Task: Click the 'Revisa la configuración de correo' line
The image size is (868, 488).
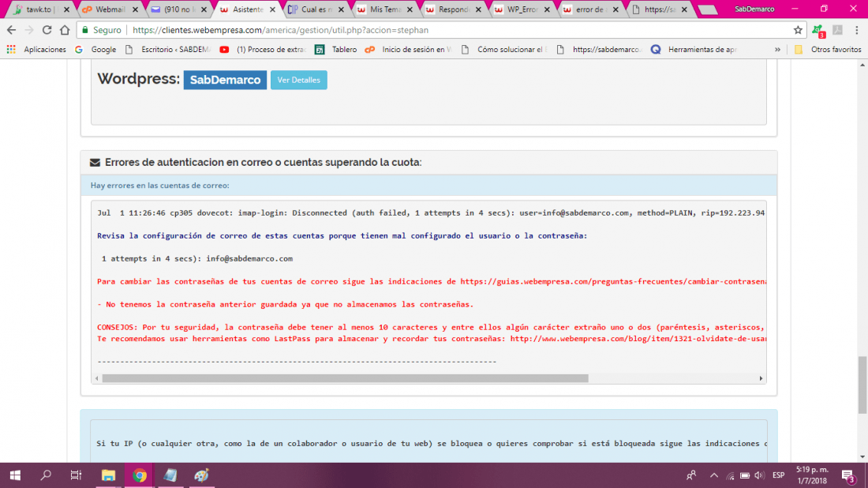Action: click(342, 236)
